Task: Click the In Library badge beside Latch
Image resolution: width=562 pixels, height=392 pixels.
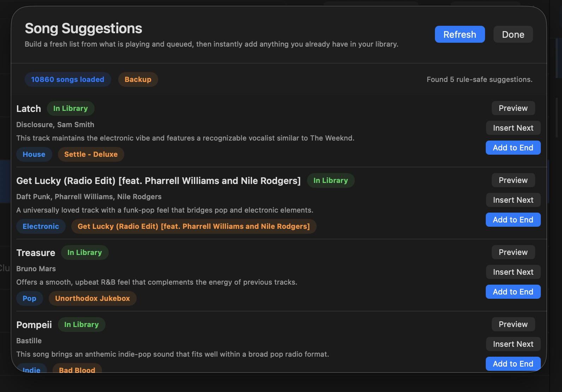Action: 71,108
